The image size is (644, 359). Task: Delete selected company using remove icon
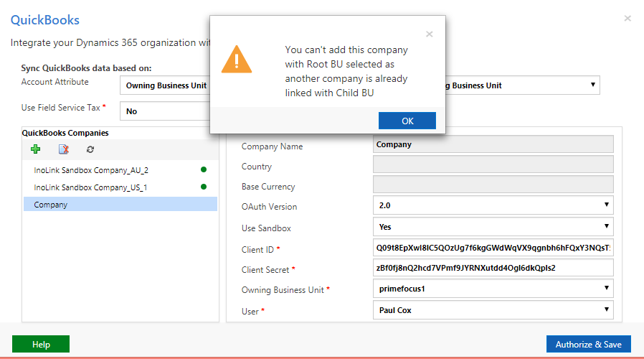click(x=64, y=149)
